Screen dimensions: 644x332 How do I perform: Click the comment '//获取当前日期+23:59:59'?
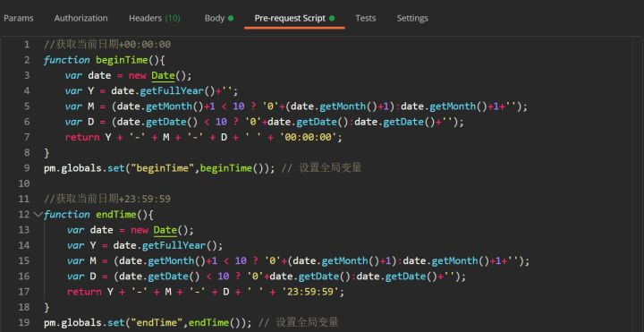pyautogui.click(x=107, y=199)
